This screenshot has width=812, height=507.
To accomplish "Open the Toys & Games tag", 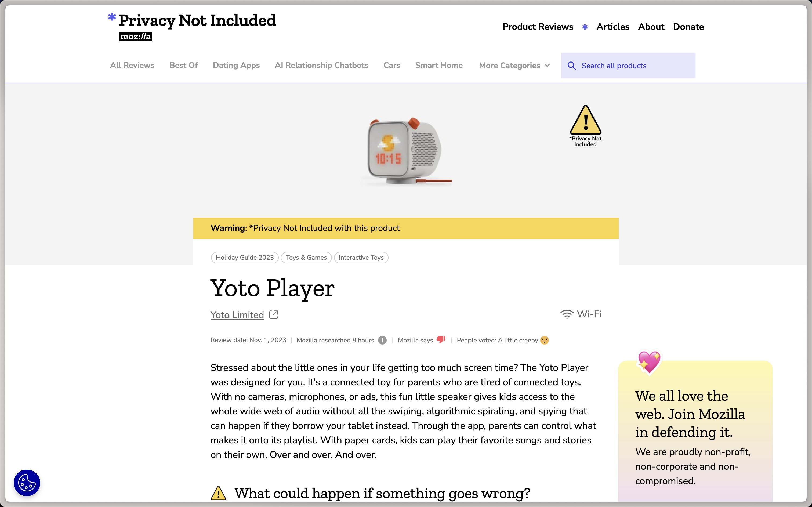I will 306,258.
